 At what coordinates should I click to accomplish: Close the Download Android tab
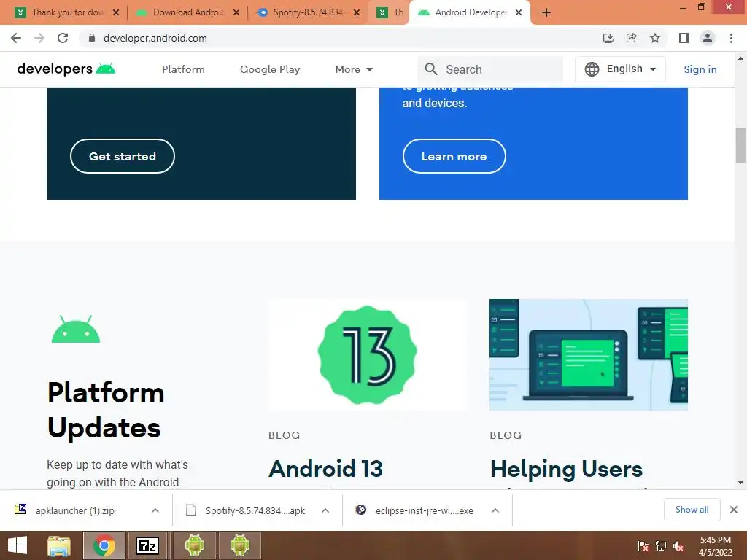pyautogui.click(x=236, y=12)
